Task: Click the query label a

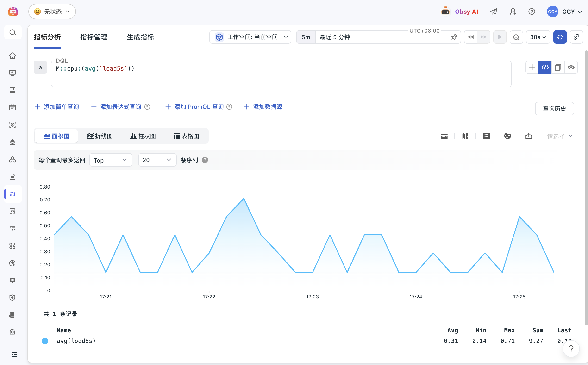Action: [x=40, y=67]
